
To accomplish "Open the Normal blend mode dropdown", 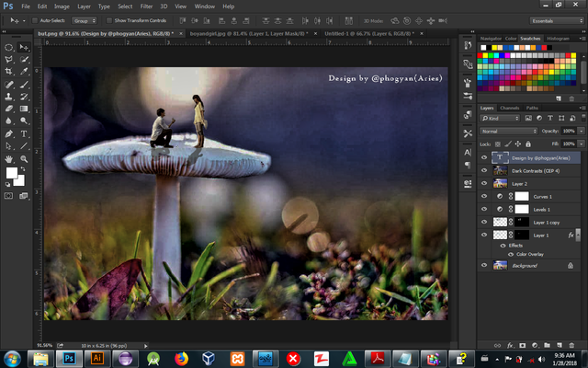I will [508, 131].
